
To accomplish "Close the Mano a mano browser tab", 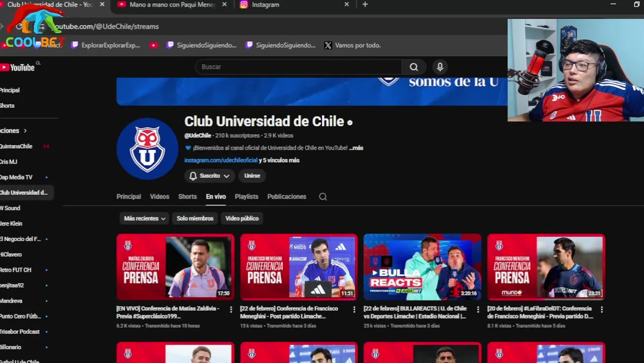I will pyautogui.click(x=224, y=5).
